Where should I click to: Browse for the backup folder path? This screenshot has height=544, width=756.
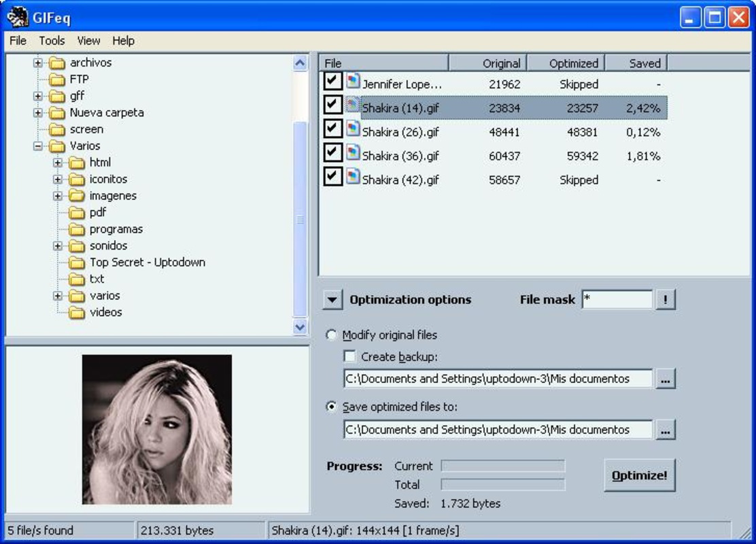[x=666, y=379]
